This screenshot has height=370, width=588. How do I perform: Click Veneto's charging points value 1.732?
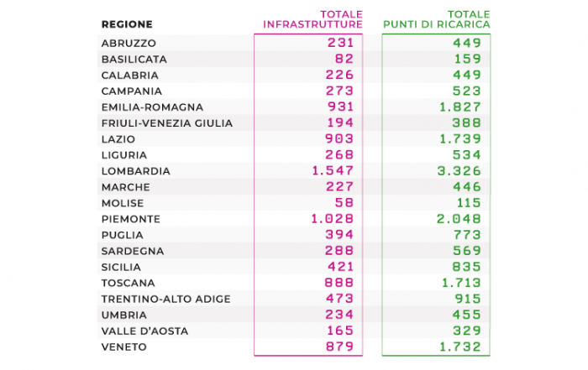click(460, 347)
